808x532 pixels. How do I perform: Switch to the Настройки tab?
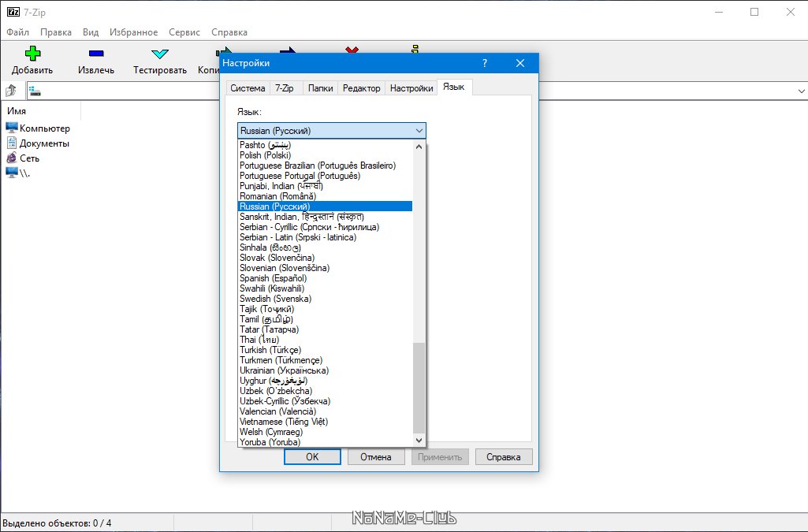[411, 88]
